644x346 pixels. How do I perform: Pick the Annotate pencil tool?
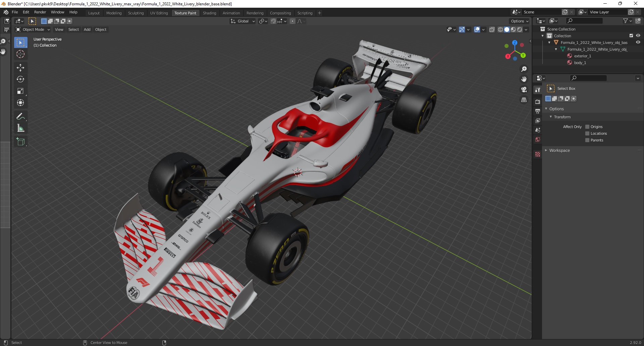tap(20, 116)
